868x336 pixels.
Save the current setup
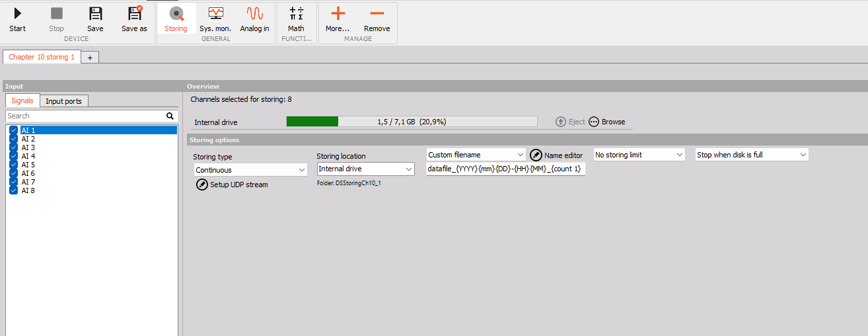(x=95, y=19)
